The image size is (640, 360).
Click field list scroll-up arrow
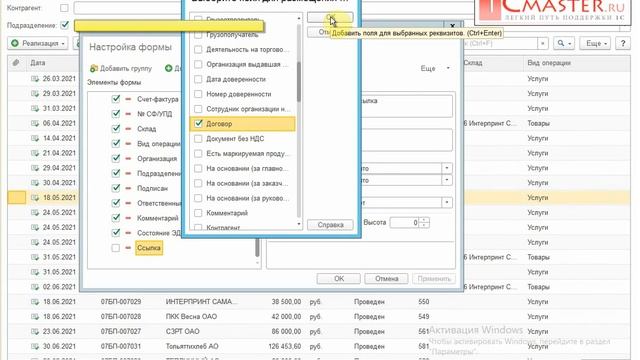[x=298, y=18]
